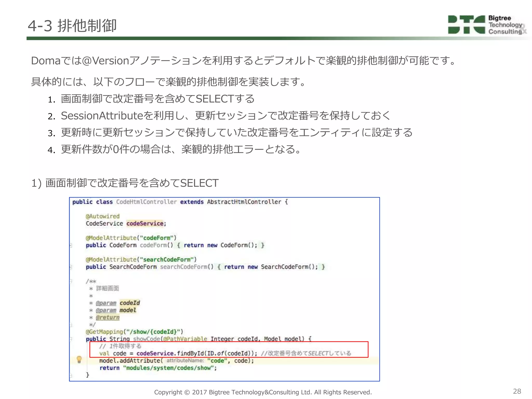This screenshot has width=532, height=399.
Task: Expand the folded codeForm() method
Action: (71, 245)
